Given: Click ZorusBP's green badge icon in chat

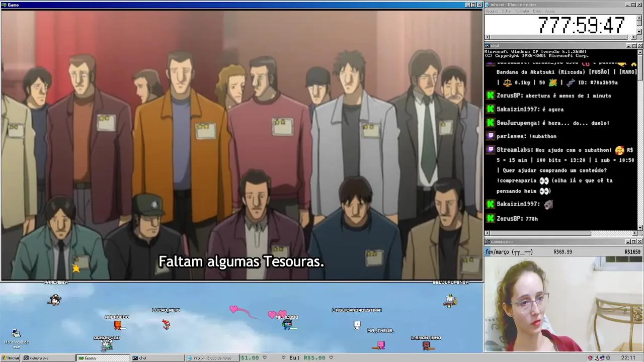Looking at the screenshot, I should click(491, 96).
